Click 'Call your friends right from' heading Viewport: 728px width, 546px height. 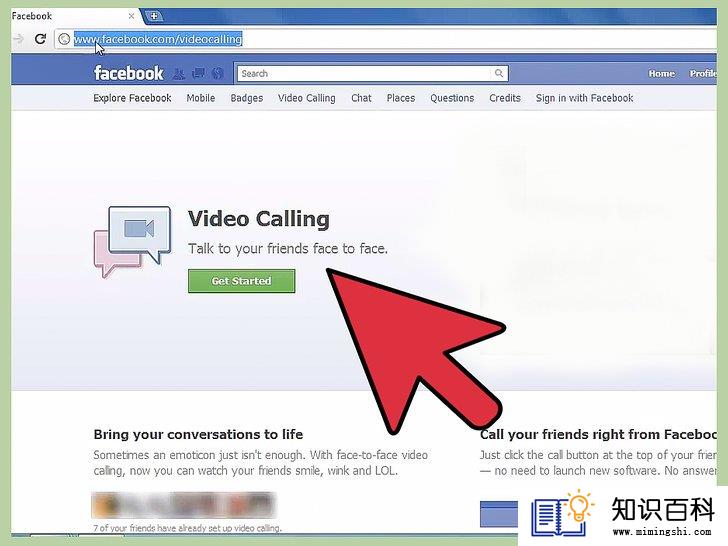pos(598,434)
